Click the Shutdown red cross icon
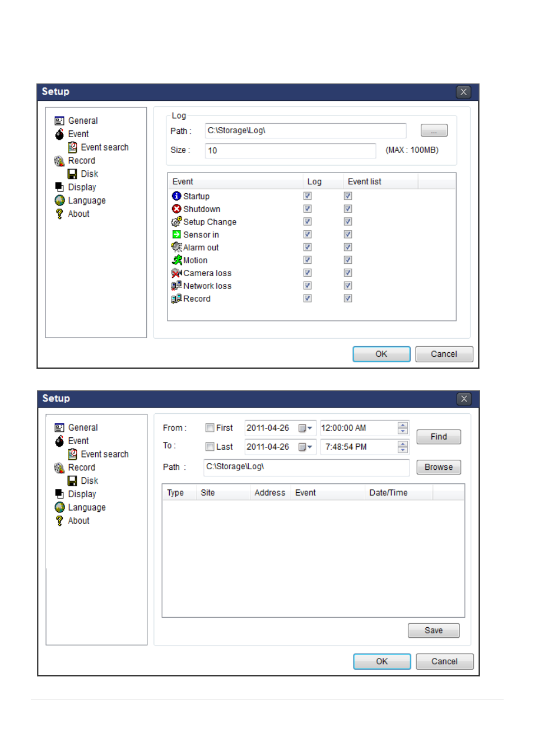The image size is (535, 756). coord(176,209)
